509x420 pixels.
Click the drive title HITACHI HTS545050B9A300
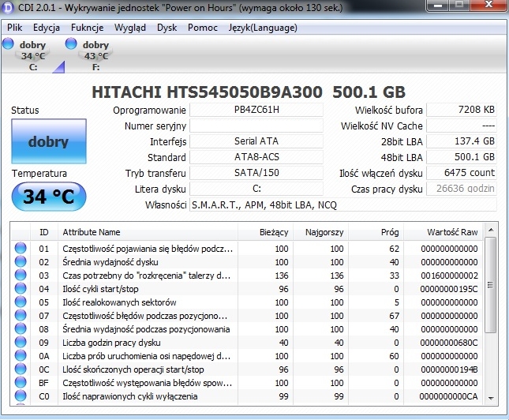[x=207, y=92]
